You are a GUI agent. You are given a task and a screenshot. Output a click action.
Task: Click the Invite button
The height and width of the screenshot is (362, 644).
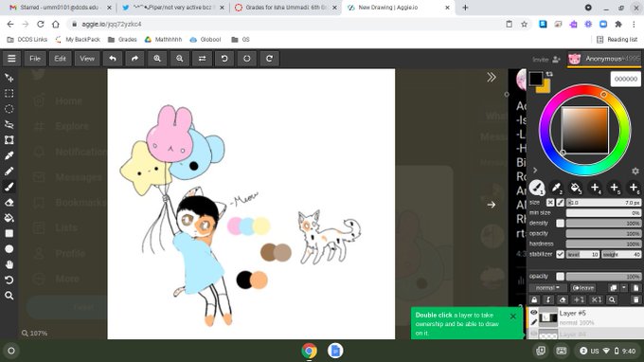tap(546, 60)
